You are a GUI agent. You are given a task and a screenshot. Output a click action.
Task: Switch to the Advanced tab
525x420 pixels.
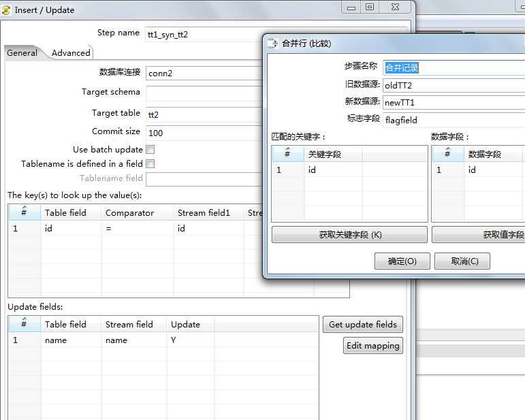(71, 53)
